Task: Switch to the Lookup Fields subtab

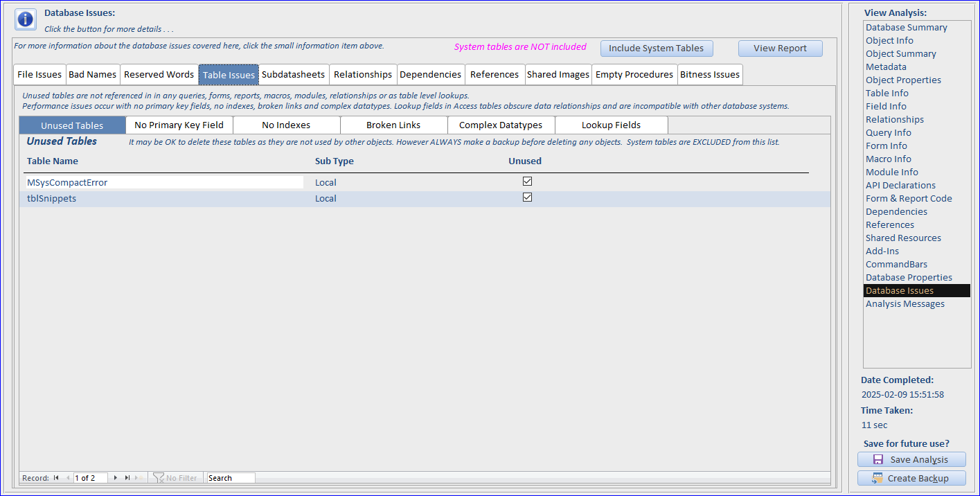Action: click(x=611, y=125)
